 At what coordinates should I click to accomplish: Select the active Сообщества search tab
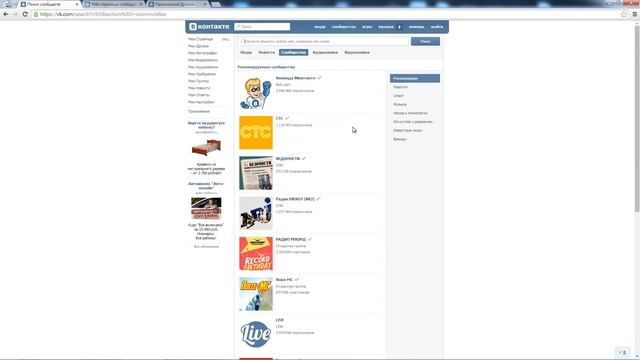pos(293,53)
